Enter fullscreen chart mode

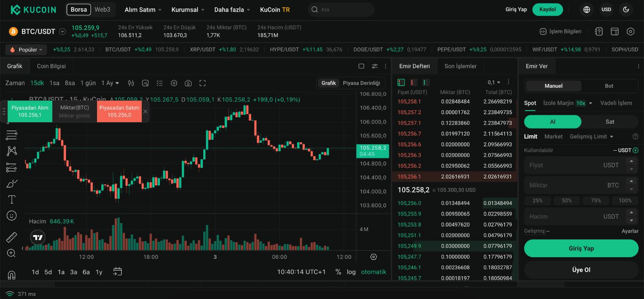point(202,83)
